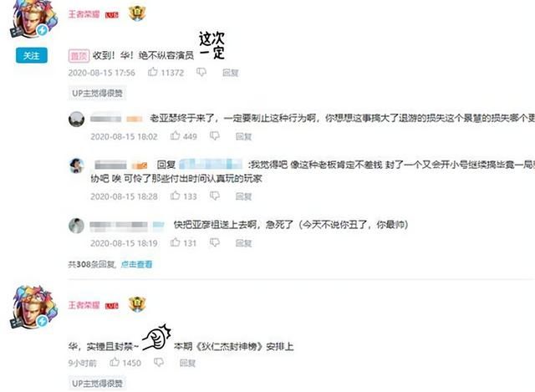Reply to the 18:02 comment
Screen dimensions: 535x392
pos(243,136)
